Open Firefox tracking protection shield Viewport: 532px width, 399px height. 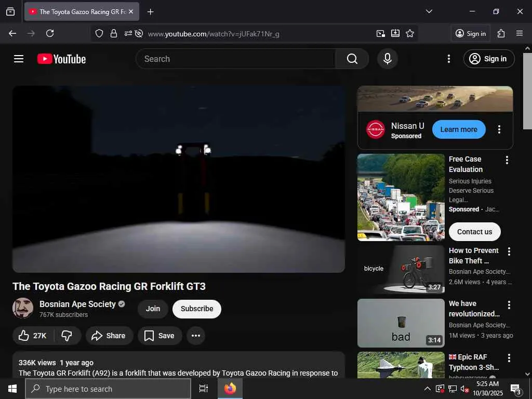99,34
